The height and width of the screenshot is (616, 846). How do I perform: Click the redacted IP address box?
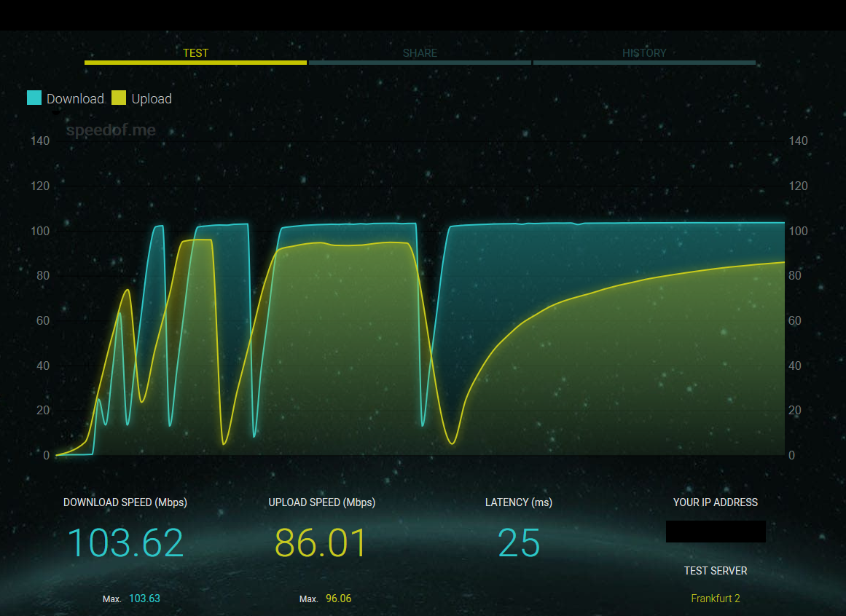click(716, 532)
